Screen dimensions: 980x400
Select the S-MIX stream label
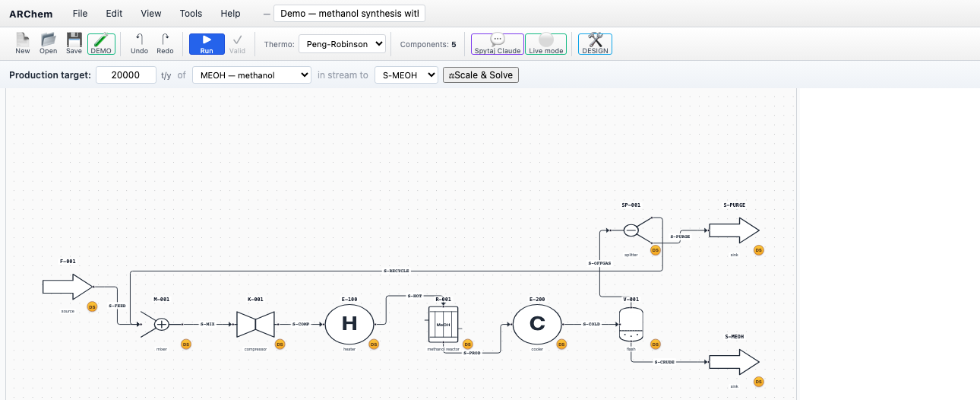(x=207, y=324)
